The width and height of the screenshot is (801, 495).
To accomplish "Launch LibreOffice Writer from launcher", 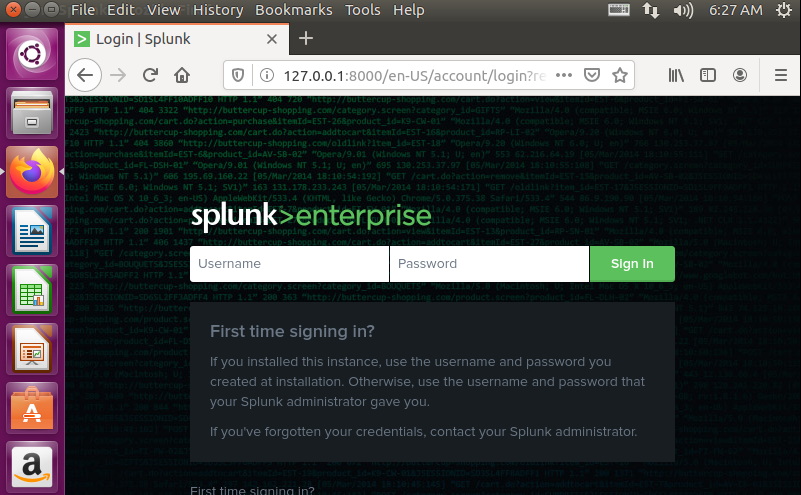I will click(x=32, y=231).
